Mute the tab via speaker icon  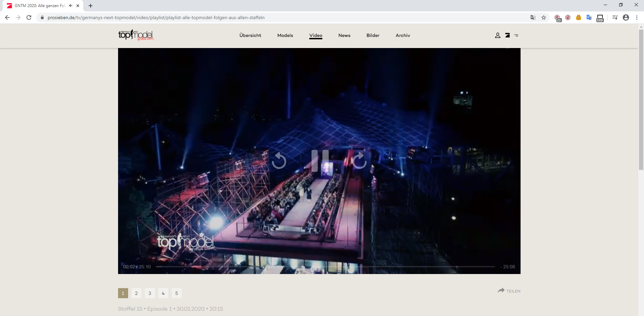(x=71, y=6)
